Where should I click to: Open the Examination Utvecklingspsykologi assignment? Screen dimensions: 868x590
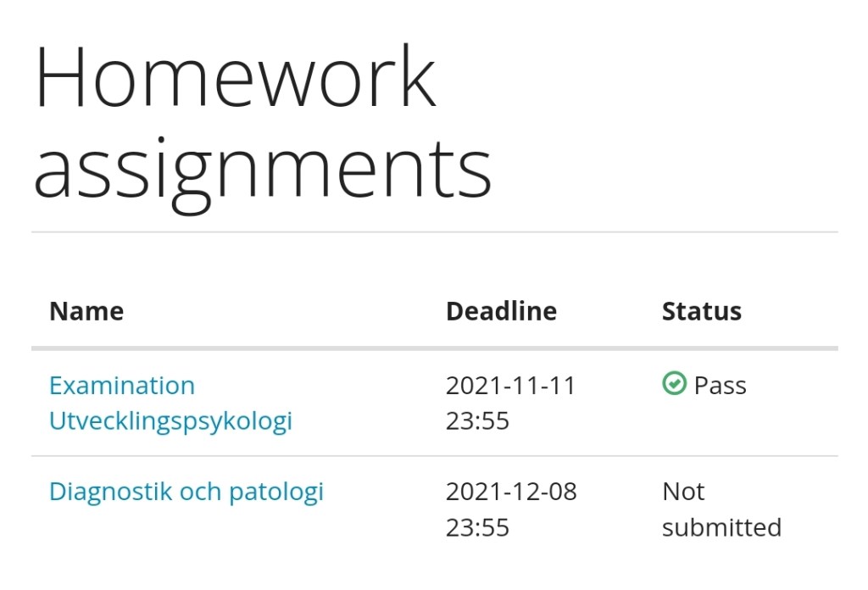click(170, 403)
